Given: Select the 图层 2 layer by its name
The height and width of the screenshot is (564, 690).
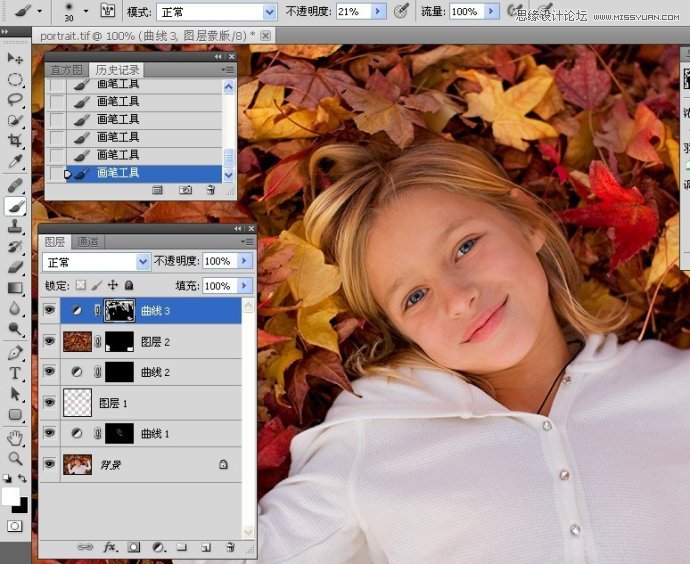Looking at the screenshot, I should coord(155,342).
